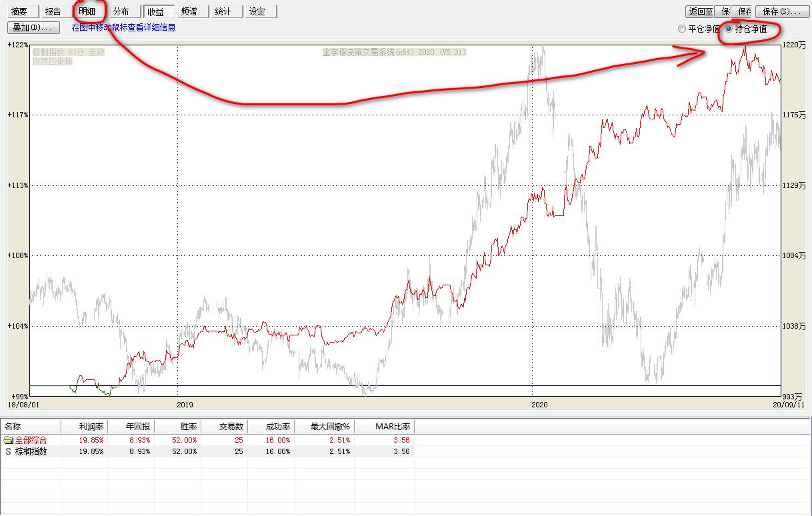The width and height of the screenshot is (812, 516).
Task: Select the 平仓净值 radio button
Action: pos(698,29)
